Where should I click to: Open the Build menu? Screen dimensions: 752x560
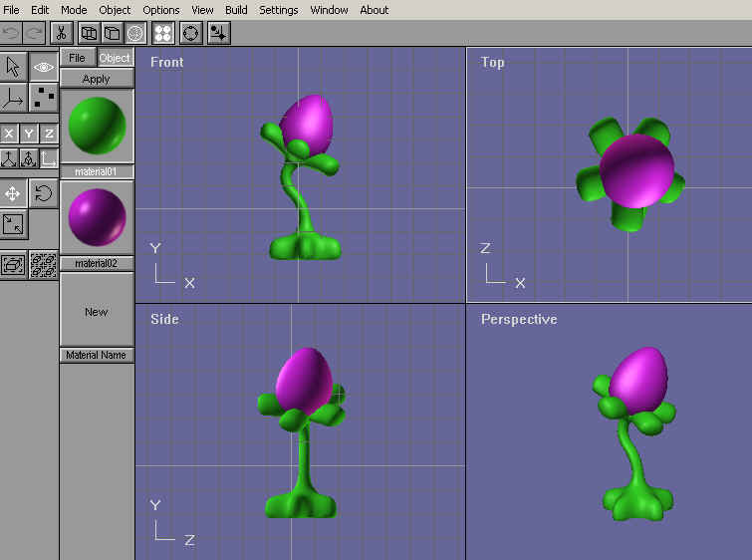tap(236, 10)
